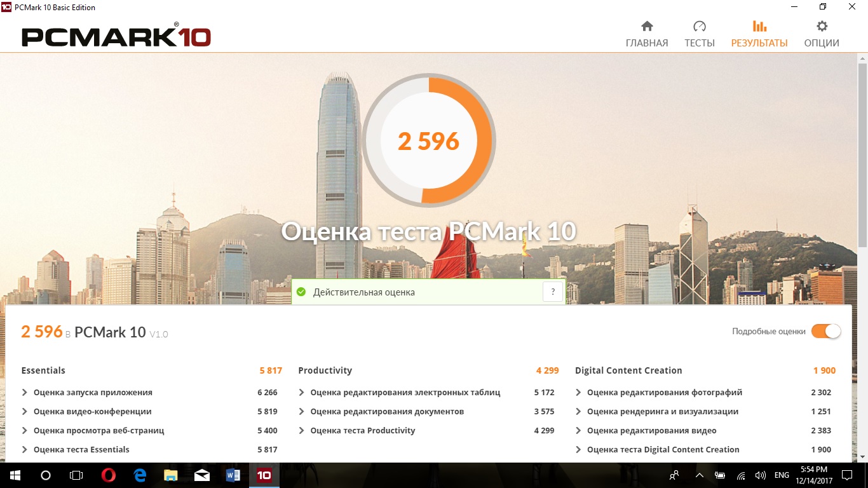The width and height of the screenshot is (868, 488).
Task: Click score value 3 575
Action: coord(544,411)
